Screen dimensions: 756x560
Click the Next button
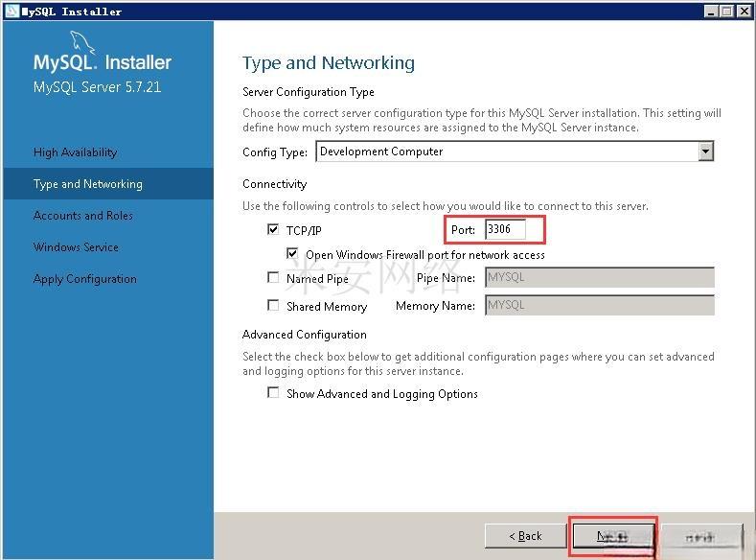pos(613,536)
